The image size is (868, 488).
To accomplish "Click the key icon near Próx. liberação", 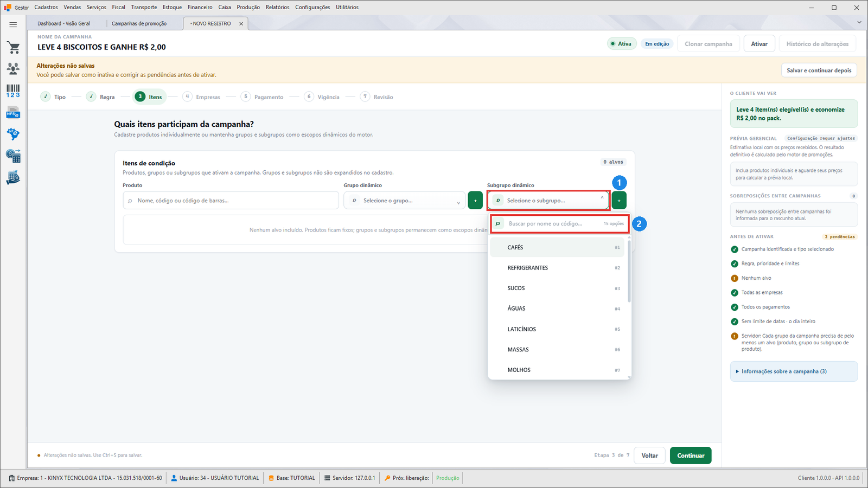I will pyautogui.click(x=387, y=478).
